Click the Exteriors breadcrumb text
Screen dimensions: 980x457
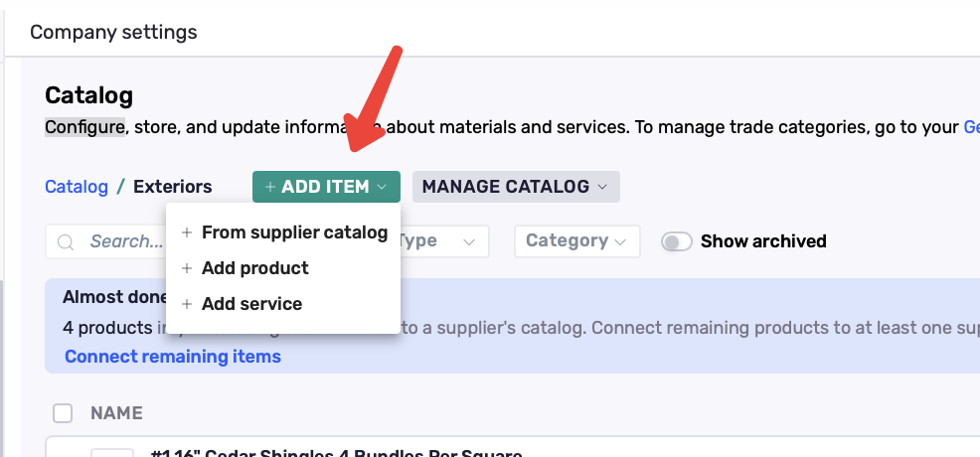point(173,187)
